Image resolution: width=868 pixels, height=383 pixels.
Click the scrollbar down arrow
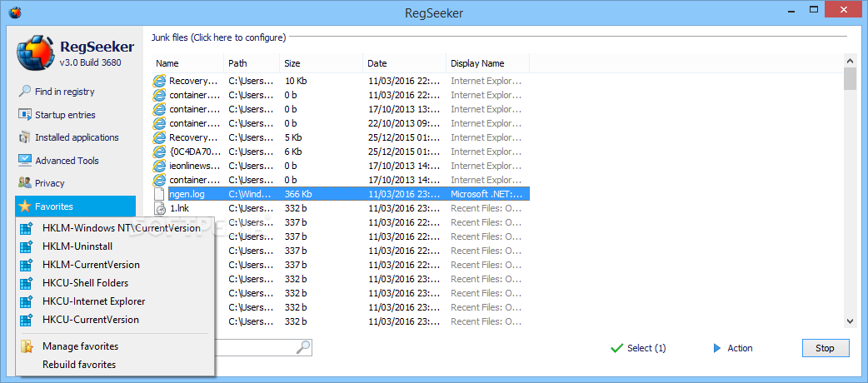click(x=851, y=321)
